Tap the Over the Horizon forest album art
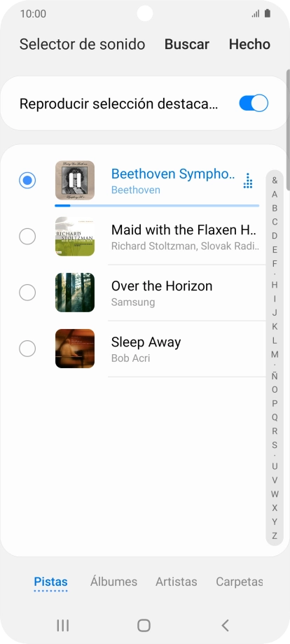 click(x=75, y=293)
